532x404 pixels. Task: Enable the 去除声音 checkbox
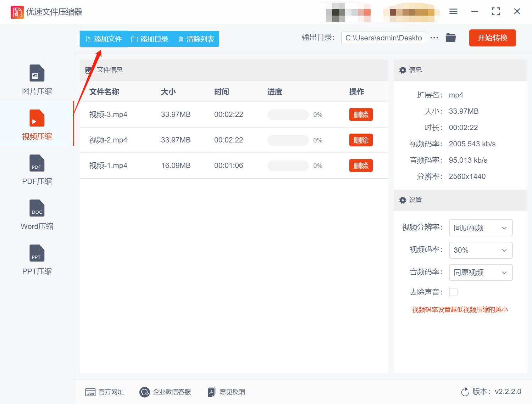pyautogui.click(x=453, y=292)
